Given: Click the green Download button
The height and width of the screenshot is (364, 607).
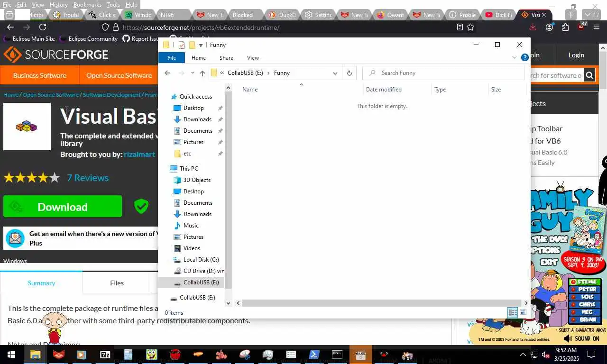Looking at the screenshot, I should (63, 207).
